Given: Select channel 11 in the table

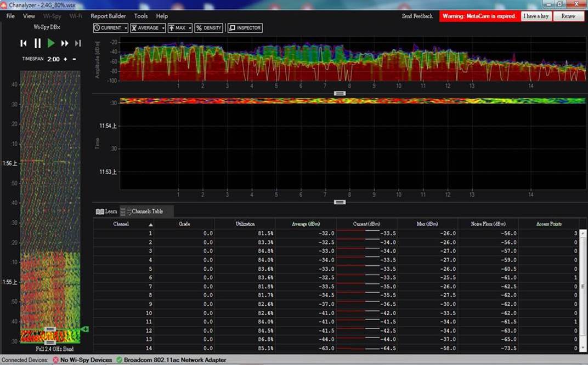Looking at the screenshot, I should [x=149, y=322].
